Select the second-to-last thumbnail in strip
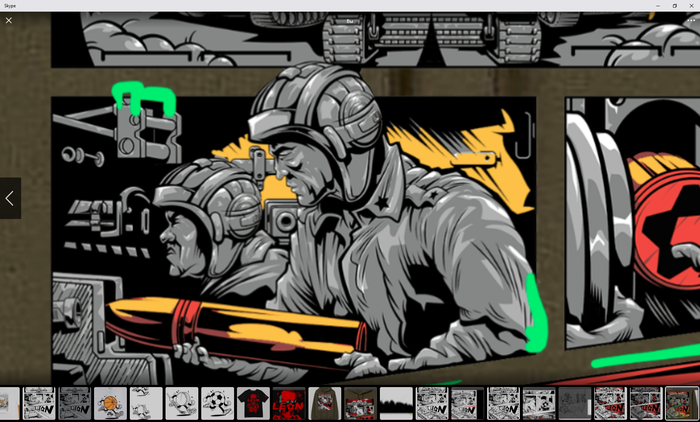This screenshot has height=422, width=700. pyautogui.click(x=646, y=403)
